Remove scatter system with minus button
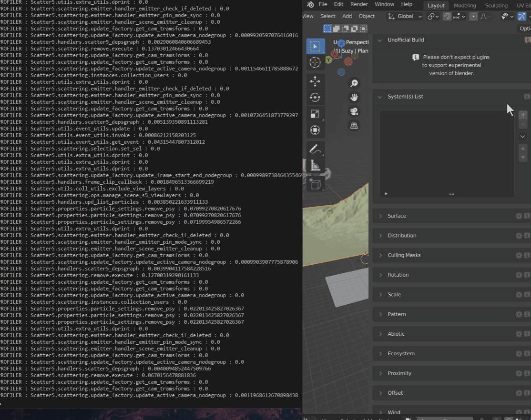Image resolution: width=531 pixels, height=420 pixels. pyautogui.click(x=523, y=124)
